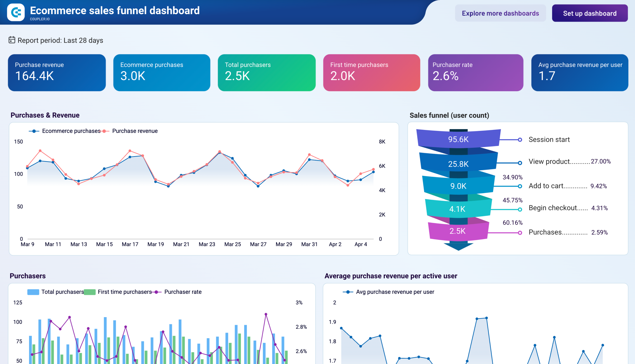Viewport: 635px width, 364px height.
Task: Select the Purchase revenue 164.4K card
Action: pyautogui.click(x=57, y=72)
